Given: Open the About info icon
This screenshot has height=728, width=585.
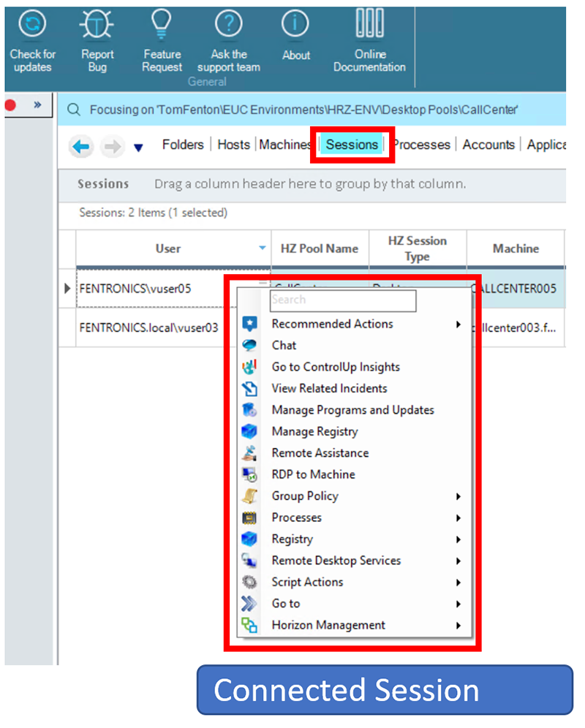Looking at the screenshot, I should [295, 23].
